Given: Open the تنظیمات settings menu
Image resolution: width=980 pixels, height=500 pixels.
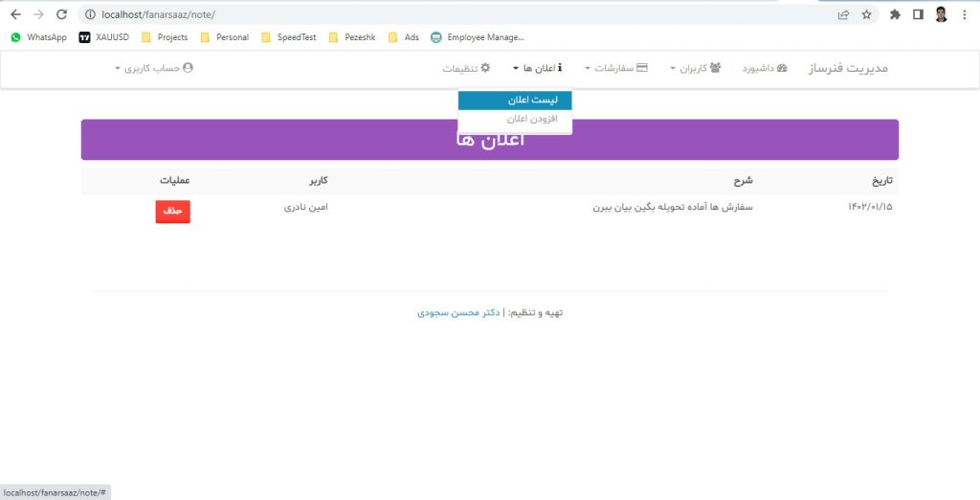Looking at the screenshot, I should pos(466,68).
